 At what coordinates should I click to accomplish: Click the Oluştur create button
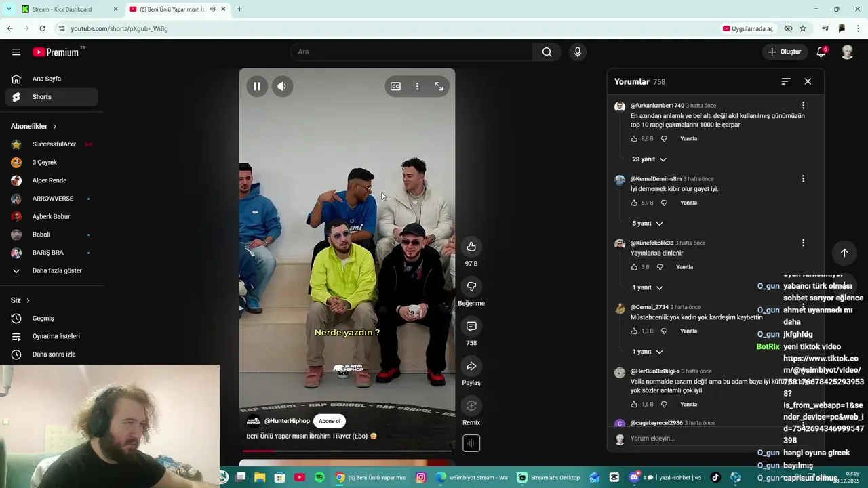[785, 52]
